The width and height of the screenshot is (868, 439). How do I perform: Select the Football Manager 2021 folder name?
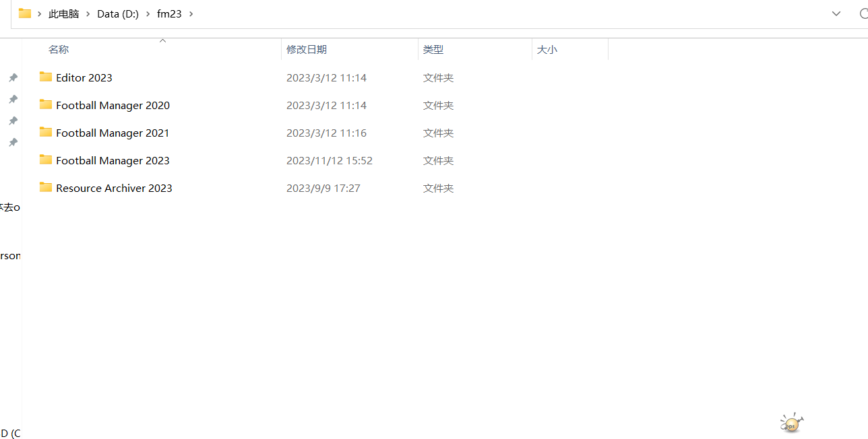click(113, 133)
